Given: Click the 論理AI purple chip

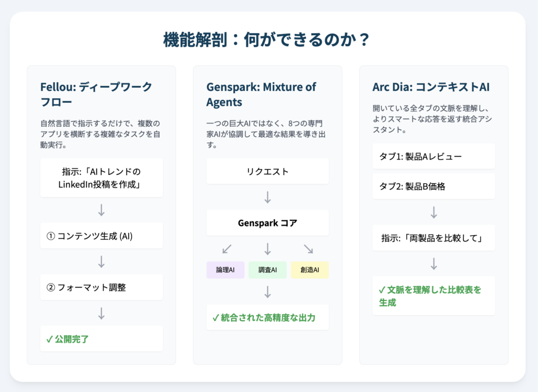Looking at the screenshot, I should coord(225,270).
